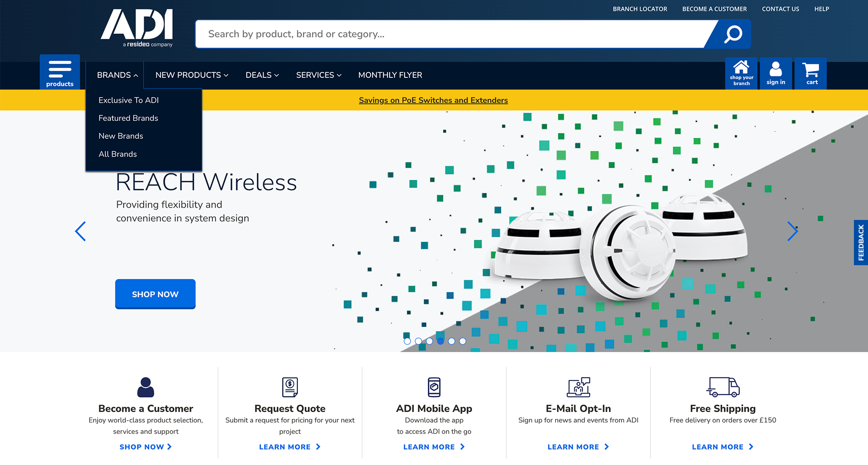Open the shop your branch icon
The height and width of the screenshot is (465, 868).
(741, 73)
